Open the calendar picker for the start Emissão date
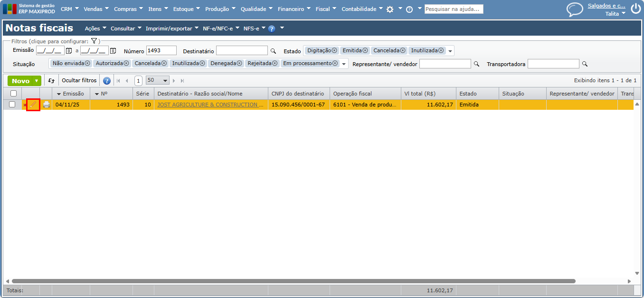Screen dimensions: 644x298 pyautogui.click(x=68, y=50)
